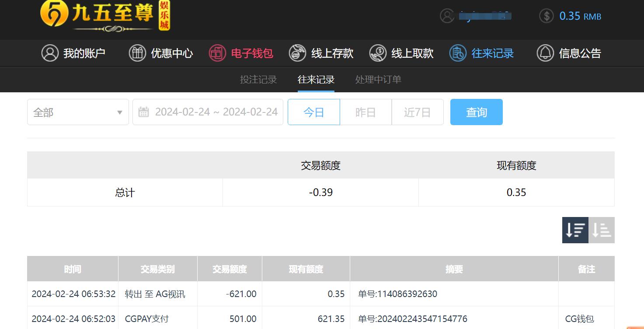Select the 近7日 date filter

point(418,112)
